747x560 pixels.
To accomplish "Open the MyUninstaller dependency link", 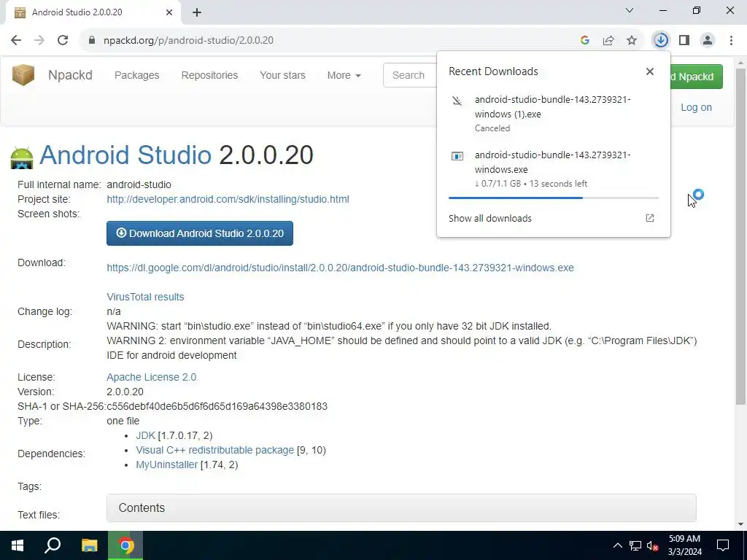I will click(167, 464).
